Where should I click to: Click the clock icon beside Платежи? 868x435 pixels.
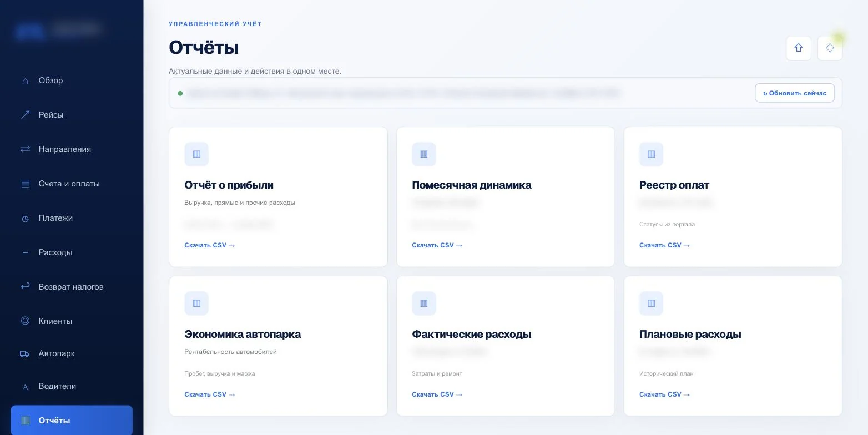point(25,219)
